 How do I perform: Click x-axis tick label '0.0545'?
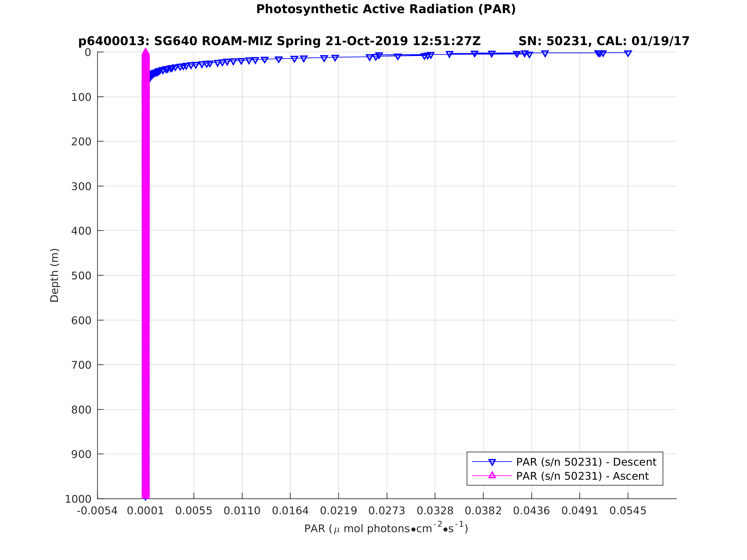click(628, 511)
